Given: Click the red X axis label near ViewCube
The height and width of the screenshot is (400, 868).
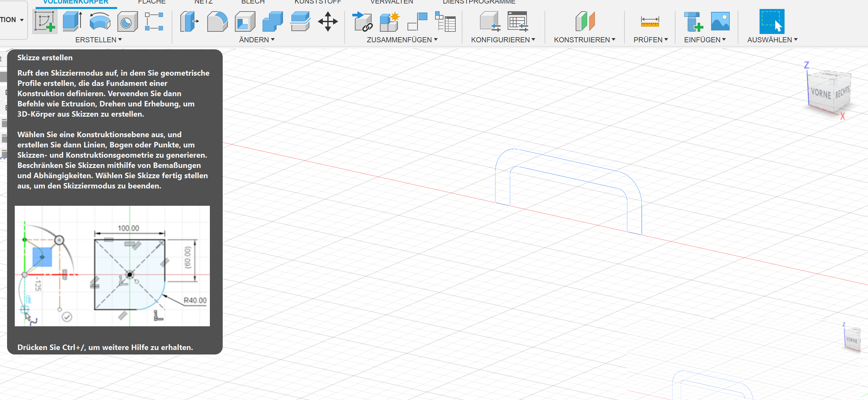Looking at the screenshot, I should [842, 116].
